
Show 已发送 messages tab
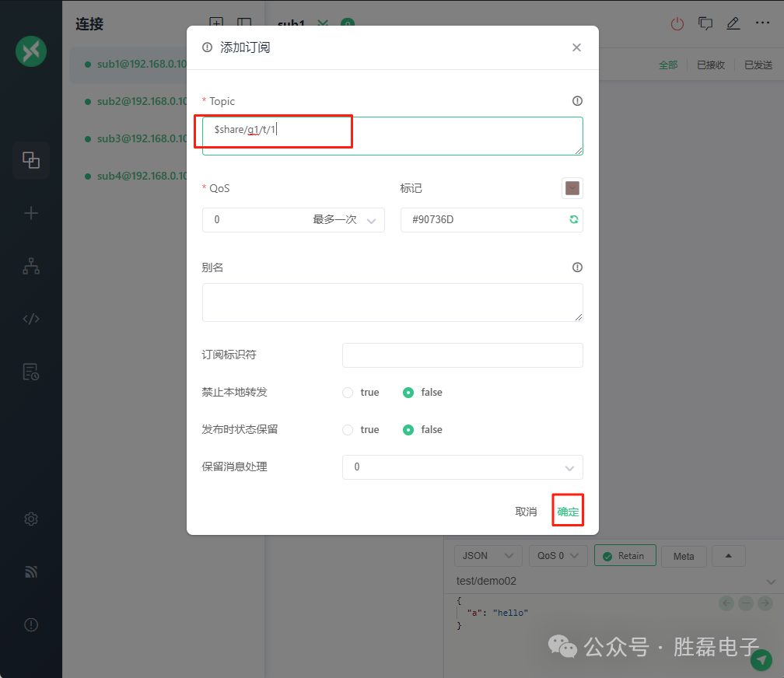pos(758,65)
